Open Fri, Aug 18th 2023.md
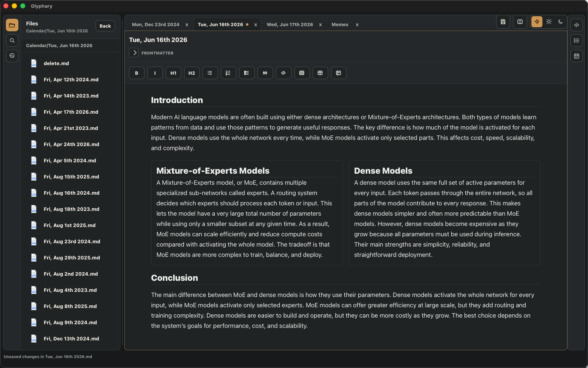 [x=71, y=209]
